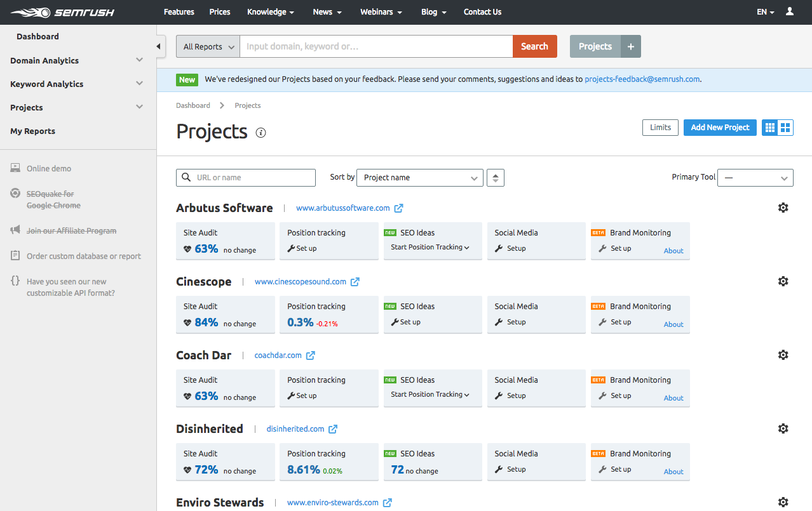Click the Projects info icon
Viewport: 812px width, 511px height.
click(x=261, y=133)
